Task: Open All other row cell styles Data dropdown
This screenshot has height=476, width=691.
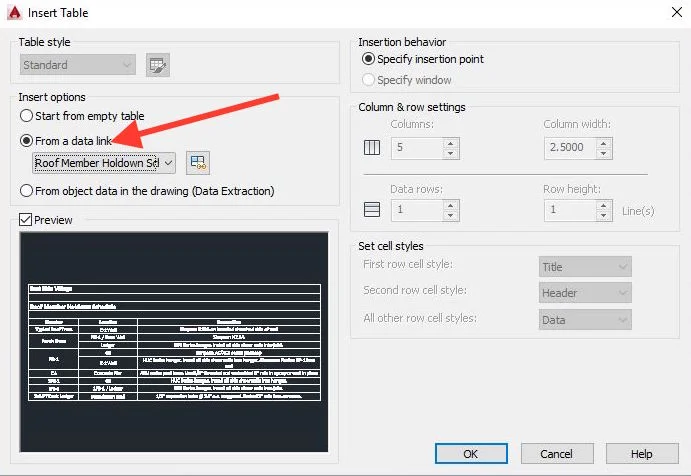Action: (585, 320)
